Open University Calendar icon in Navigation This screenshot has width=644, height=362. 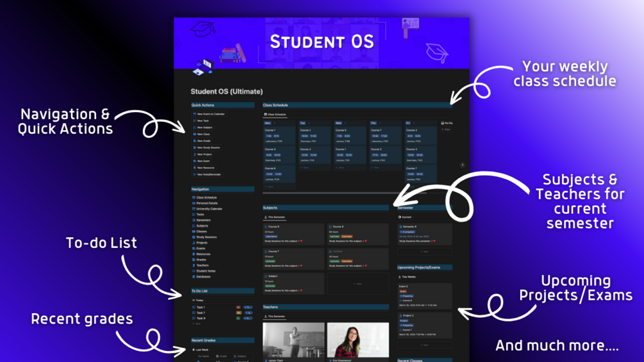194,209
